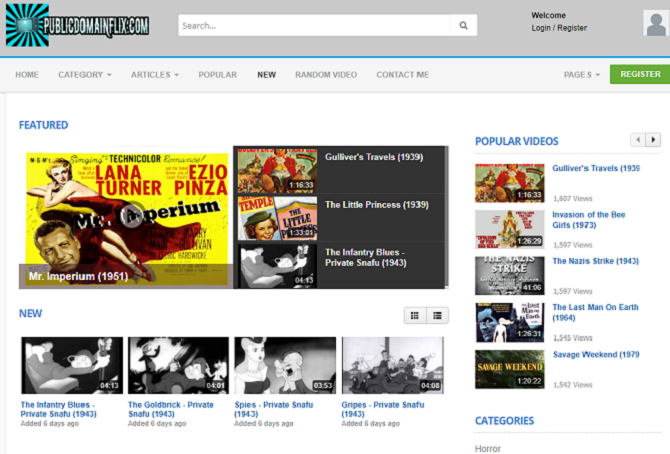The height and width of the screenshot is (454, 670).
Task: Expand the Category dropdown menu
Action: 85,75
